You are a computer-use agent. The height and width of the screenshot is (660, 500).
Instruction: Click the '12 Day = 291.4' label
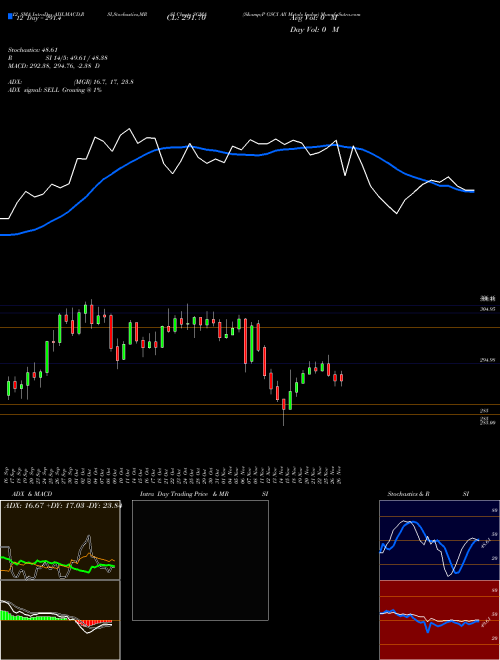click(x=37, y=18)
